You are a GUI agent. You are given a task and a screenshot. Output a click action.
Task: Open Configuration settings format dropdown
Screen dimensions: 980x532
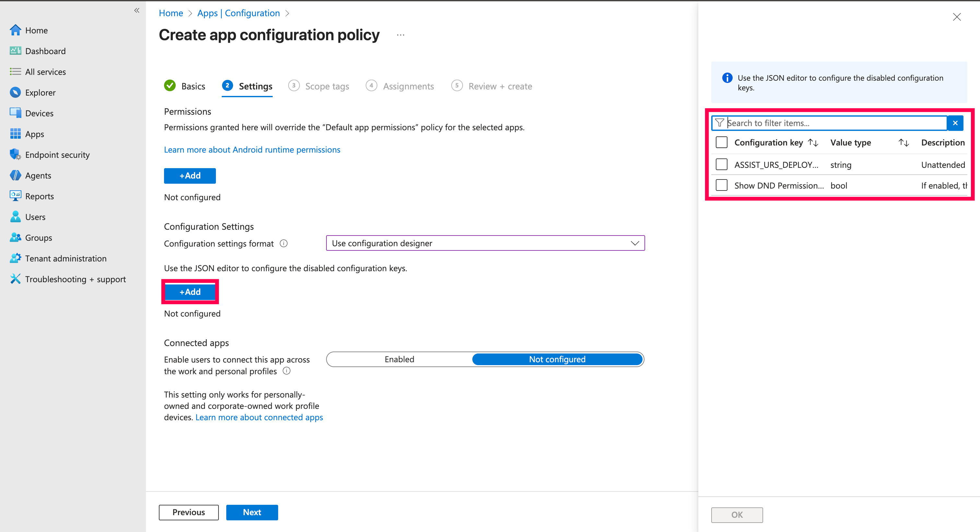[485, 243]
